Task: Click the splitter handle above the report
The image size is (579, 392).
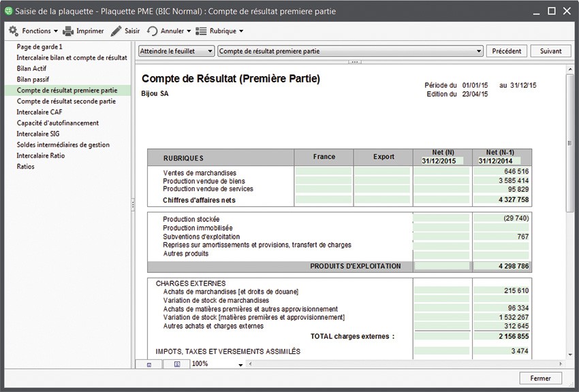Action: [353, 62]
